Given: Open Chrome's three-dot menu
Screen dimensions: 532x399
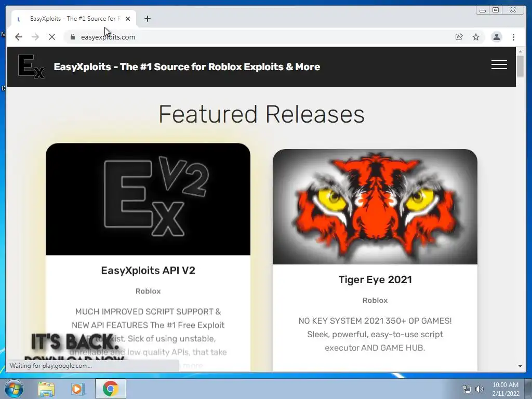Looking at the screenshot, I should (513, 37).
